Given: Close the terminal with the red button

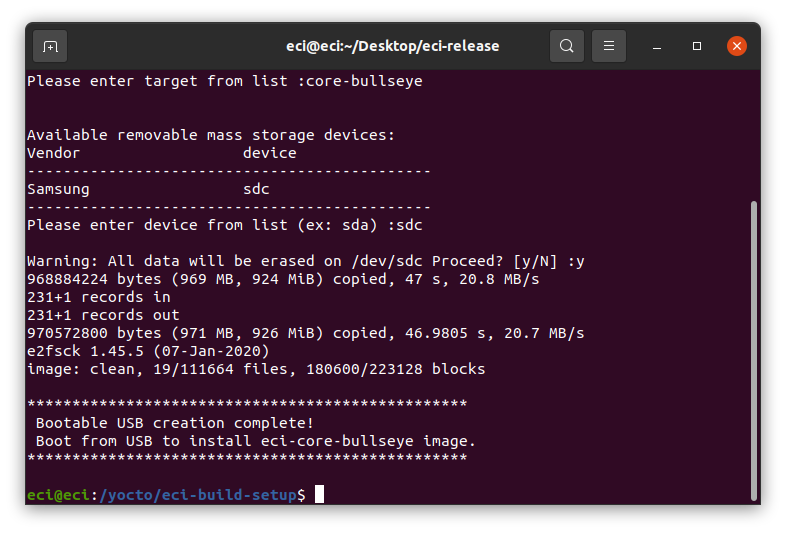Looking at the screenshot, I should point(737,46).
